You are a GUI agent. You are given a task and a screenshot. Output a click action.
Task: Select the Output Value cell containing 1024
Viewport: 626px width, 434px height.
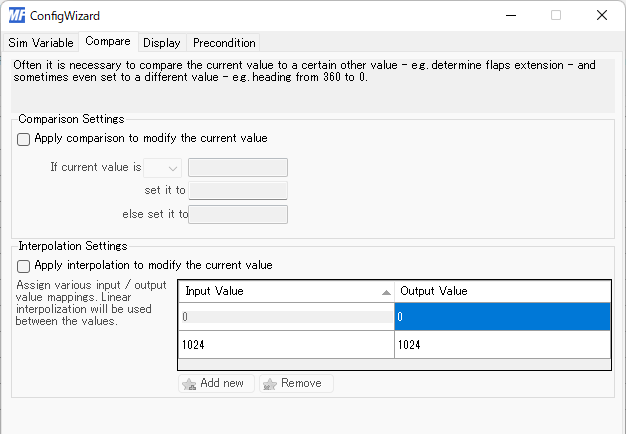pos(502,345)
